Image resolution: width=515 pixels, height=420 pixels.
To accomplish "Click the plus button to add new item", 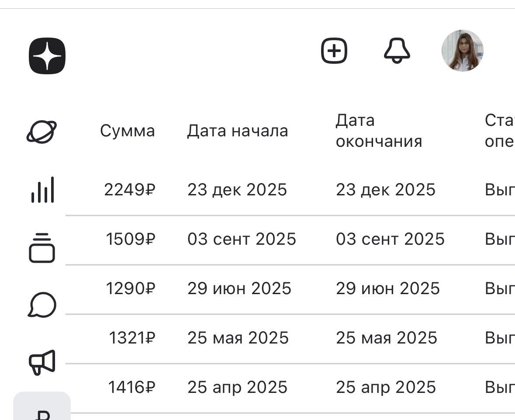I will pos(334,51).
